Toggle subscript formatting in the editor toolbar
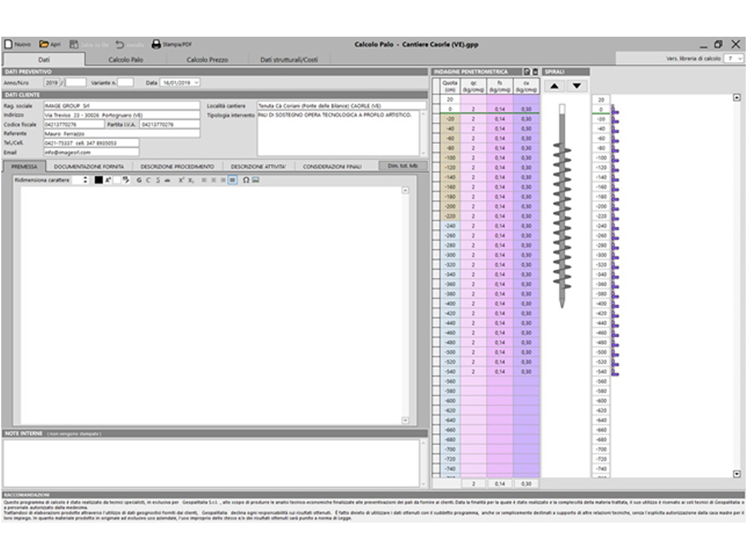 192,180
